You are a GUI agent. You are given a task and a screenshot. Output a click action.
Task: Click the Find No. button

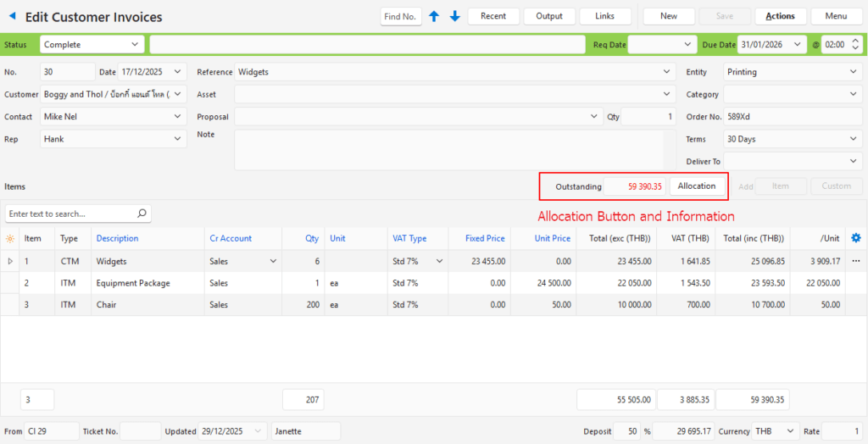pyautogui.click(x=400, y=16)
